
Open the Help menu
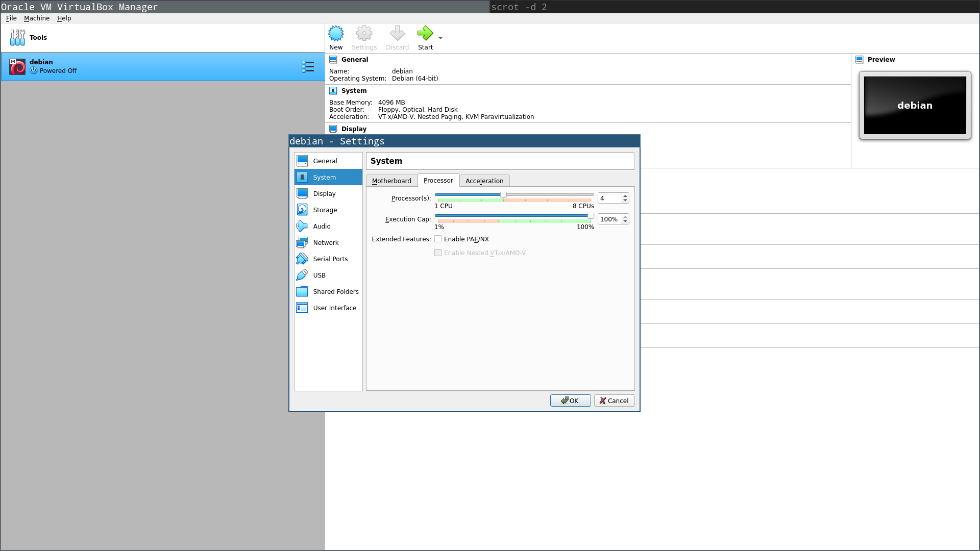point(64,18)
